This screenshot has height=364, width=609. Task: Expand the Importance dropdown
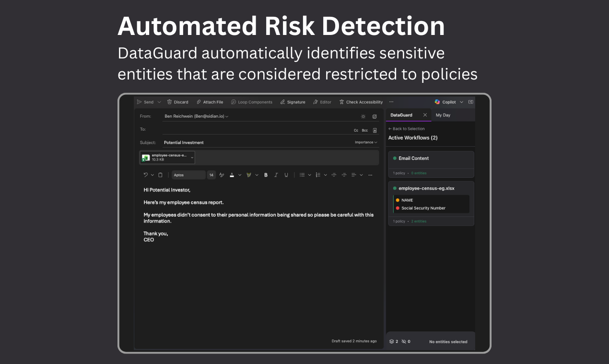pos(364,142)
